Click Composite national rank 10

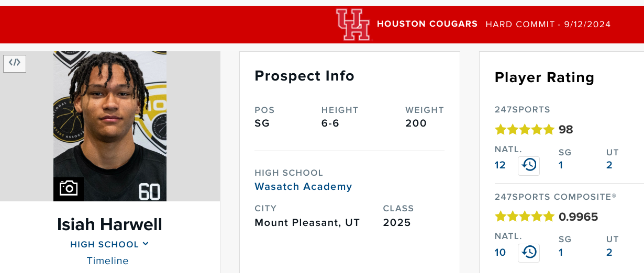(500, 253)
